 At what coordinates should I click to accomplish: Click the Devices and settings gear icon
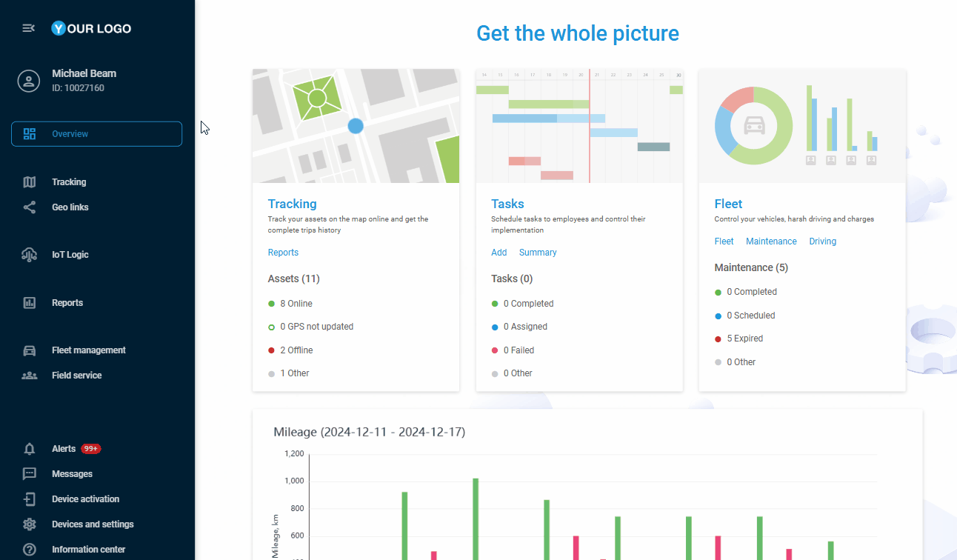[x=30, y=524]
